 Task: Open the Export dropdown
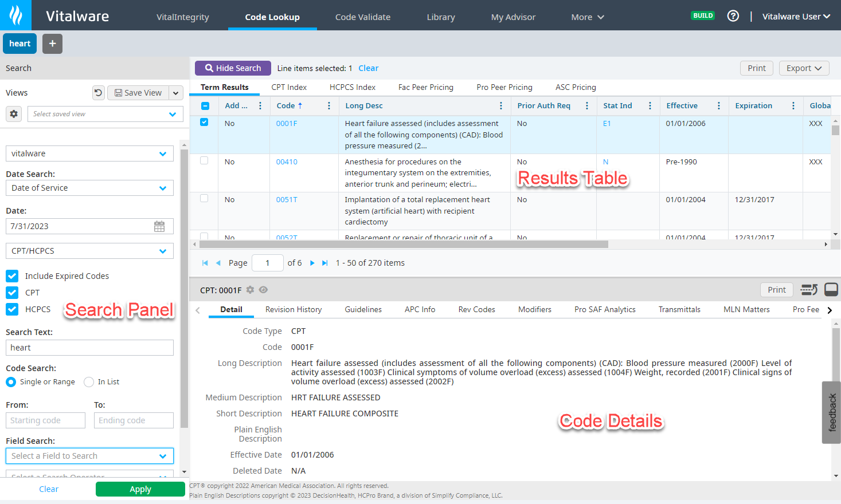point(804,68)
